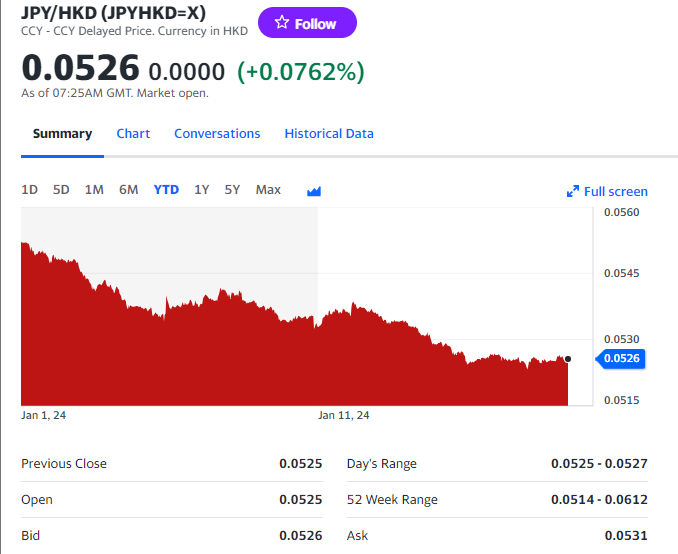678x554 pixels.
Task: Follow the JPY/HKD currency pair
Action: tap(307, 23)
